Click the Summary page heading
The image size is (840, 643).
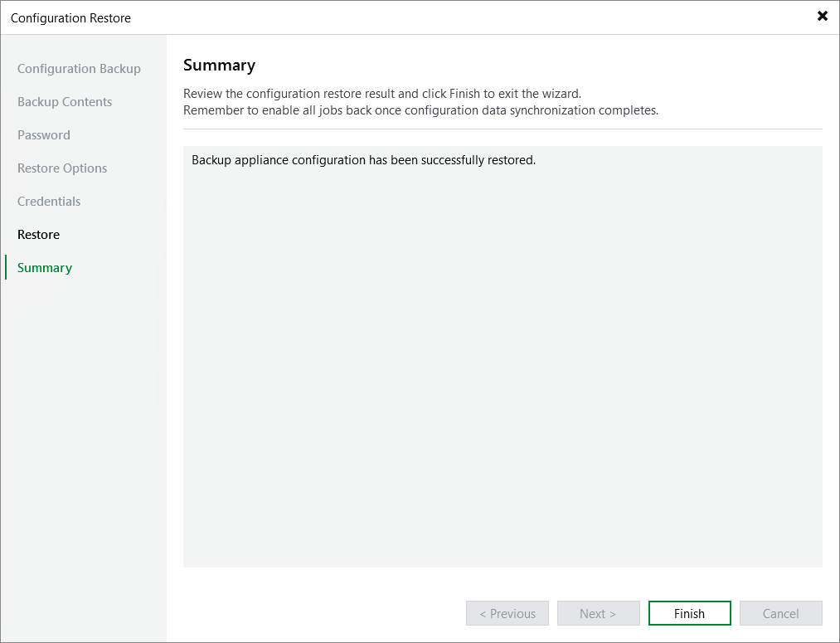(219, 65)
